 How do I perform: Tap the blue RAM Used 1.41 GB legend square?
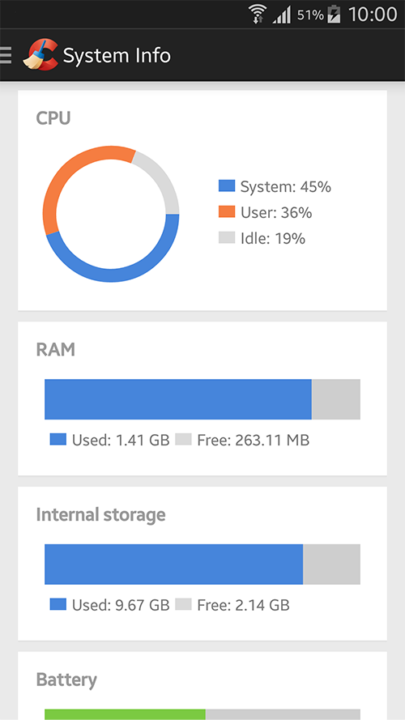58,439
